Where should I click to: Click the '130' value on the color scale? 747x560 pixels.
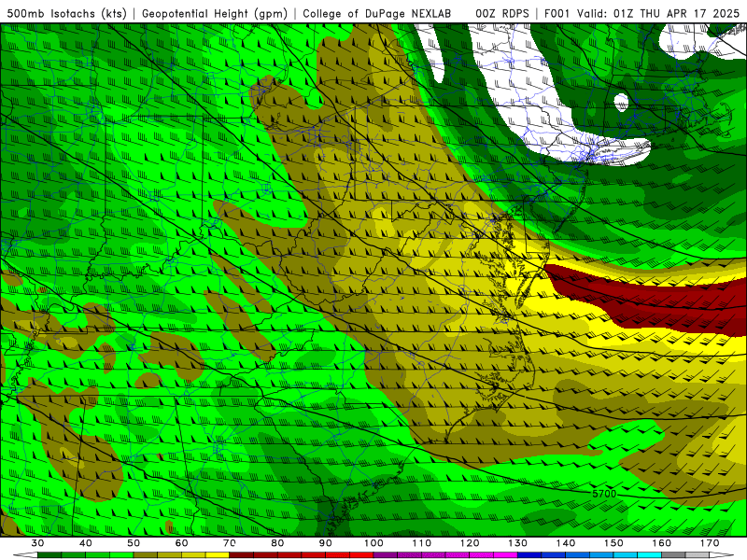tap(518, 543)
